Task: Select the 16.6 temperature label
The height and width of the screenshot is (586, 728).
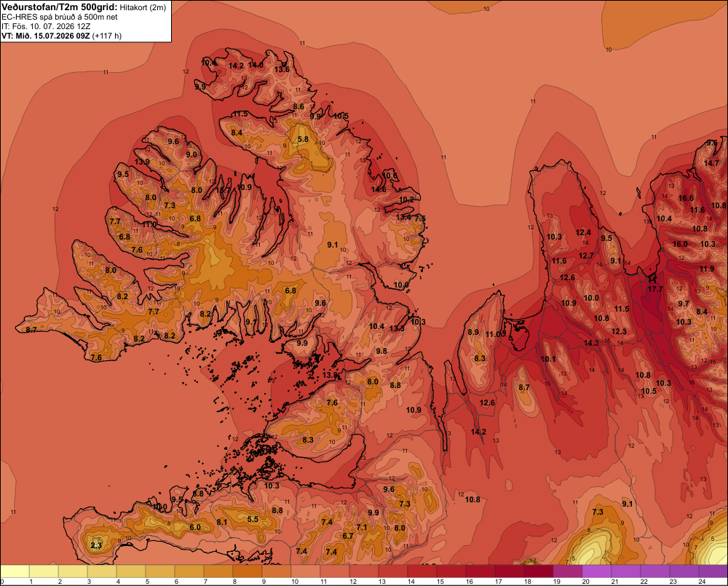Action: point(686,198)
